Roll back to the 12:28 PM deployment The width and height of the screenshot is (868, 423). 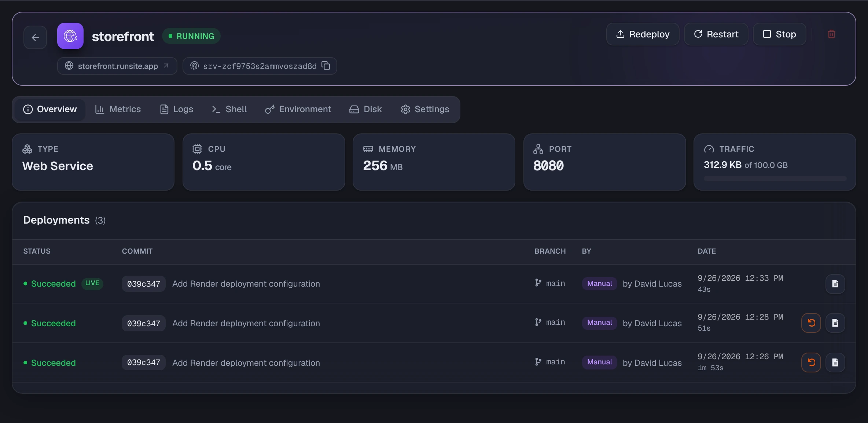coord(811,323)
